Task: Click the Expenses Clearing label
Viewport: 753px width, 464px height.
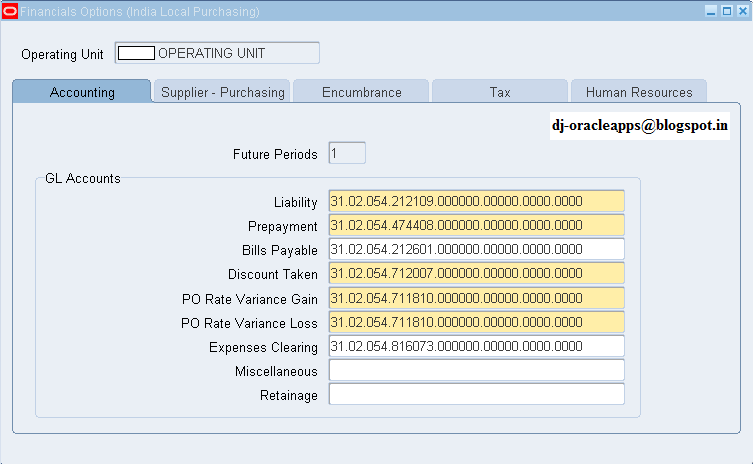Action: [263, 347]
